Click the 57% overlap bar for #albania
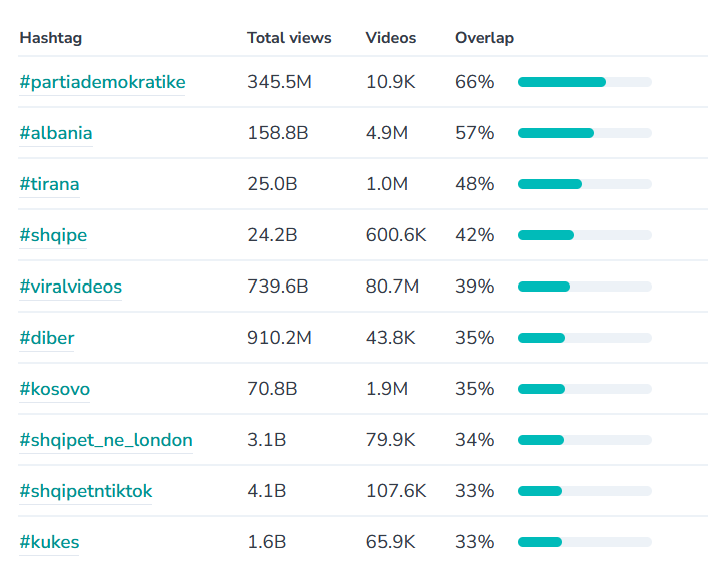This screenshot has height=566, width=708. (585, 133)
